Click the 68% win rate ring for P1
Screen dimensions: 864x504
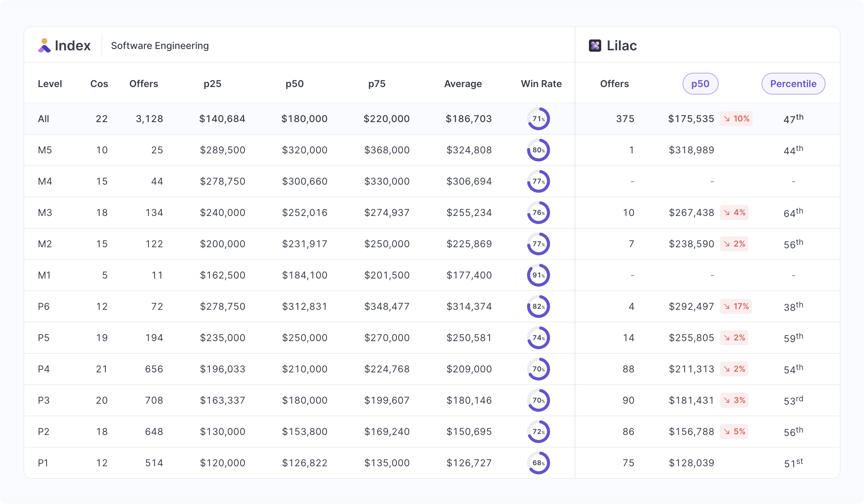(538, 463)
